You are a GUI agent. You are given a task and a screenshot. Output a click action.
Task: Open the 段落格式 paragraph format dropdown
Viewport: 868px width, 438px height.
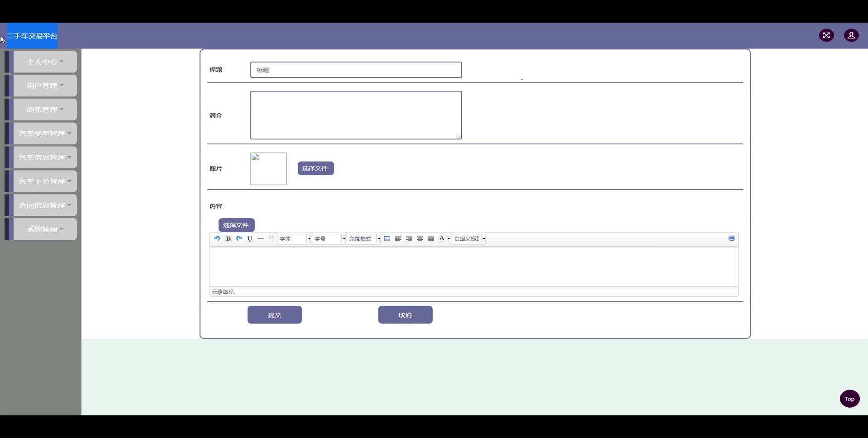coord(364,239)
